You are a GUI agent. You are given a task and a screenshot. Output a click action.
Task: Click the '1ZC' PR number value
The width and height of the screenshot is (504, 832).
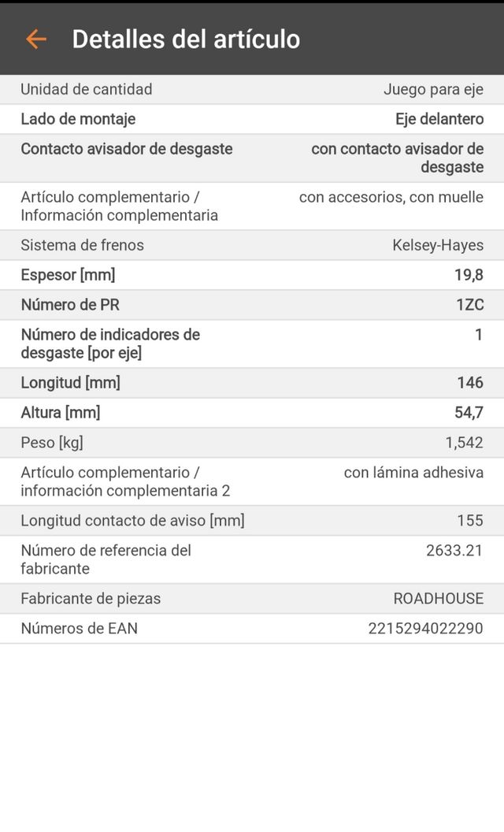tap(469, 305)
